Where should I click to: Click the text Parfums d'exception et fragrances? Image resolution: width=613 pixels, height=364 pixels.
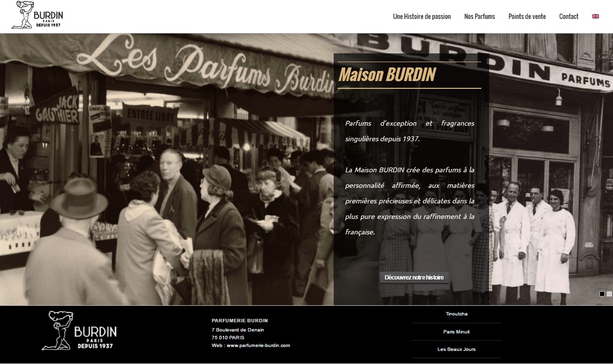[409, 124]
